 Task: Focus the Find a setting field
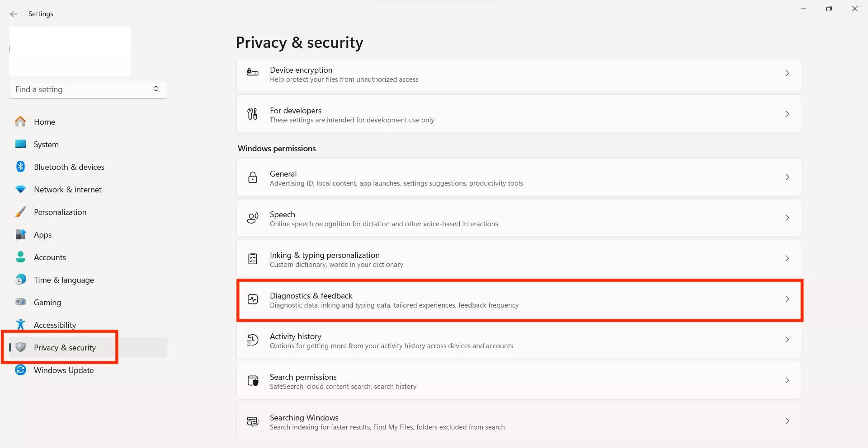(81, 89)
